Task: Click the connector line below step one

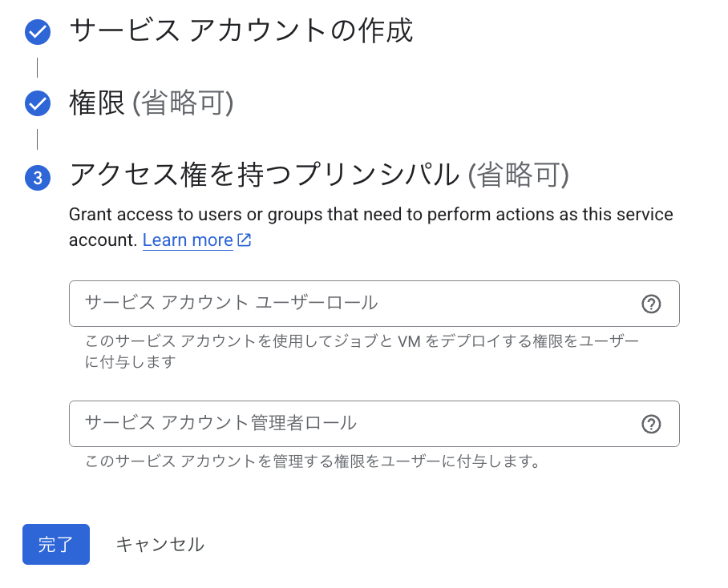Action: tap(38, 67)
